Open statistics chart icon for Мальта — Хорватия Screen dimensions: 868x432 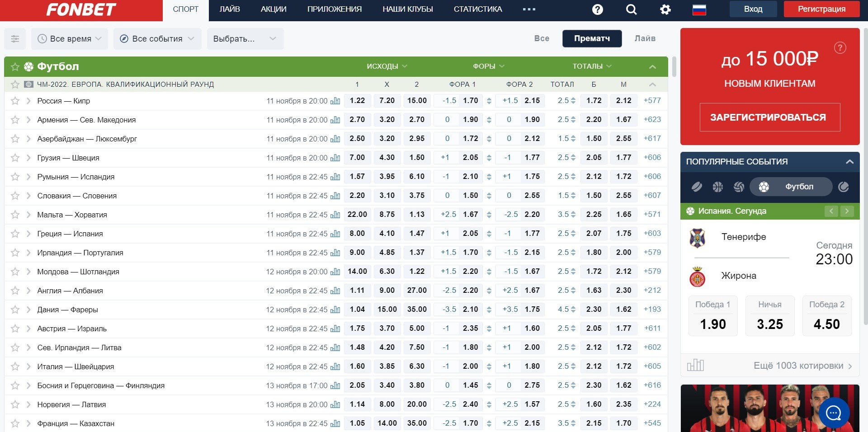coord(335,215)
